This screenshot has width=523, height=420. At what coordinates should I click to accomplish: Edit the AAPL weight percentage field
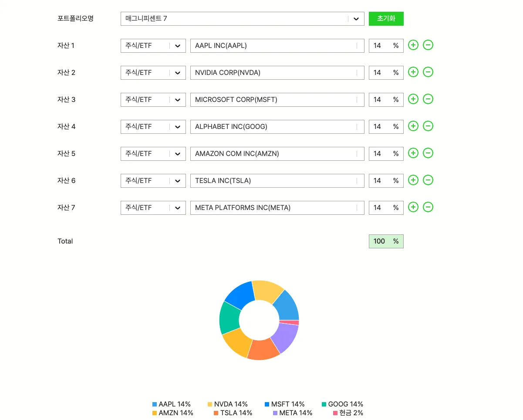pos(386,46)
